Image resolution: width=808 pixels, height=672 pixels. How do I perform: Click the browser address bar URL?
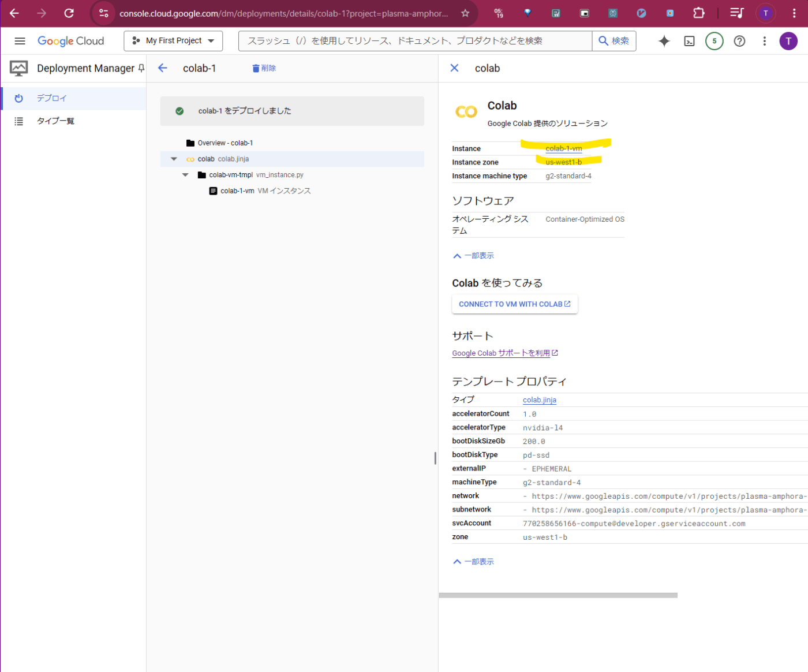(x=284, y=13)
